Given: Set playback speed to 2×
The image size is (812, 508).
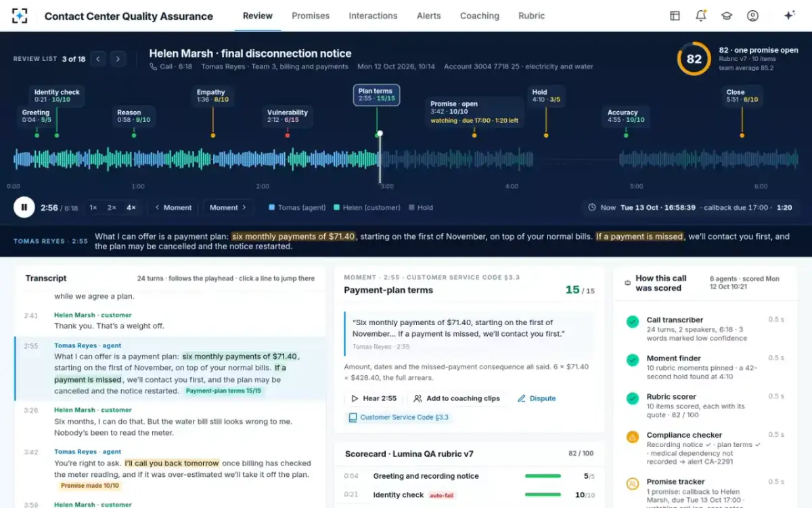Looking at the screenshot, I should [x=112, y=207].
